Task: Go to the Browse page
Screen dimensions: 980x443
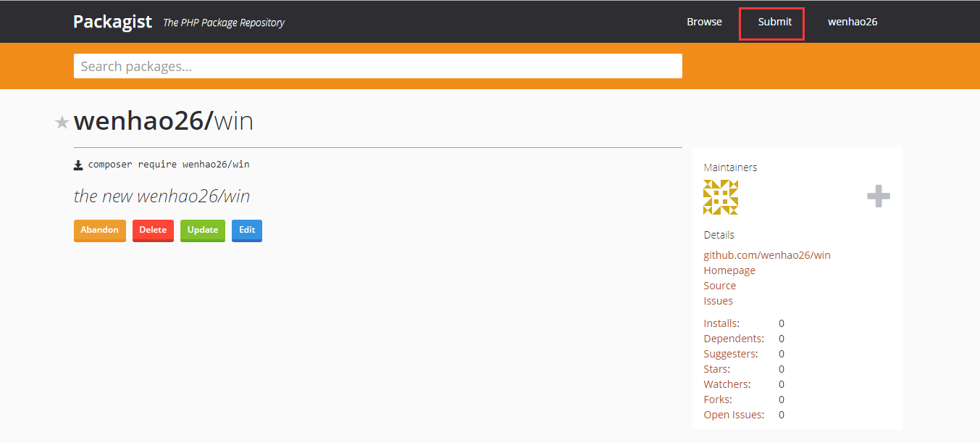Action: pos(704,22)
